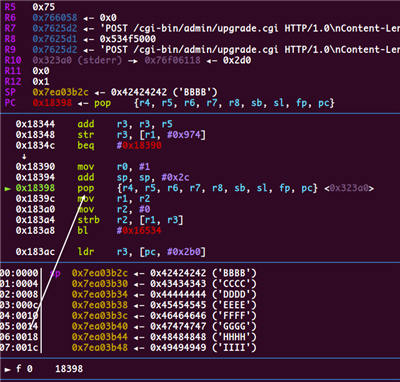Select the beq branch target #0x18390
The width and height of the screenshot is (400, 382).
tap(139, 145)
